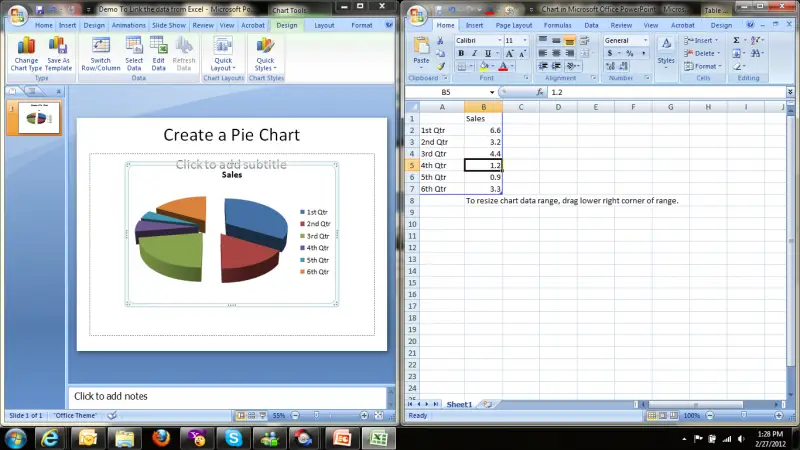Switch to Chart Tools Layout tab
800x450 pixels.
pyautogui.click(x=324, y=25)
